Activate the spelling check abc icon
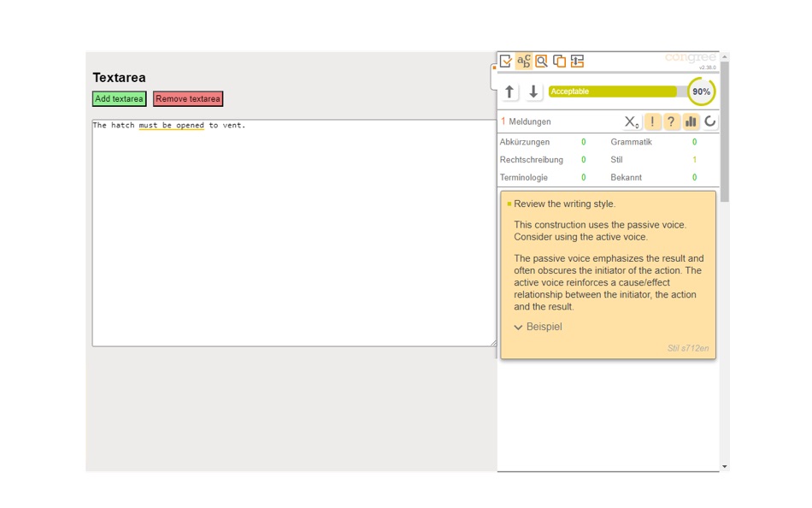 pyautogui.click(x=523, y=60)
